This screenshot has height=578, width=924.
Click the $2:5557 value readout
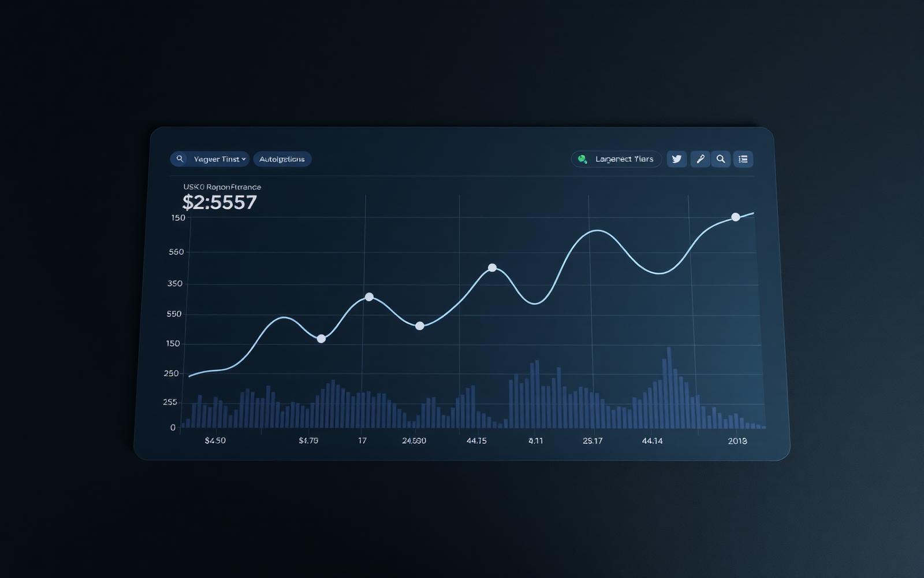pyautogui.click(x=219, y=202)
